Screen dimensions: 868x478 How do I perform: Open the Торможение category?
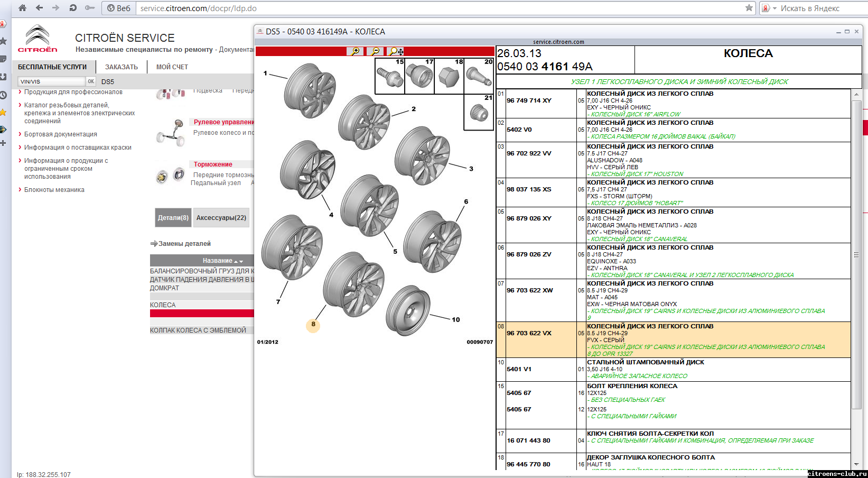(213, 164)
